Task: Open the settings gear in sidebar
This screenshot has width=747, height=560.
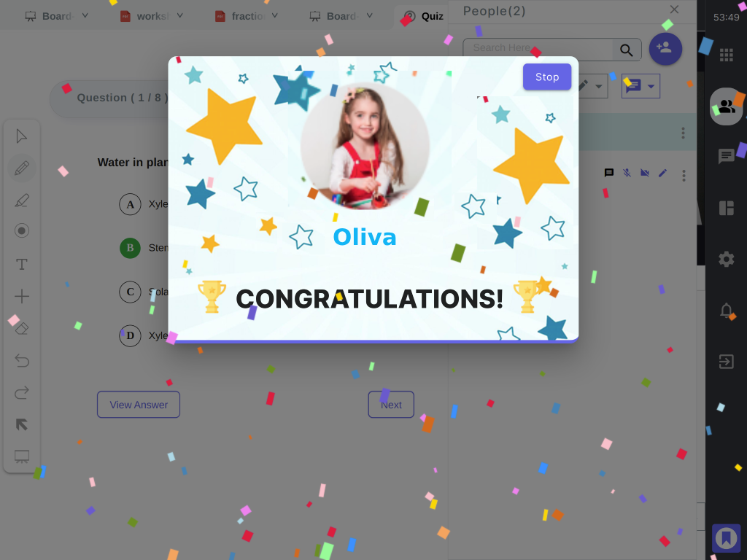Action: (x=726, y=259)
